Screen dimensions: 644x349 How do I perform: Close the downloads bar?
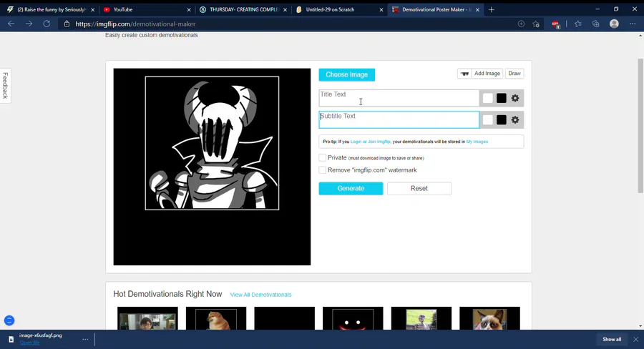tap(636, 339)
